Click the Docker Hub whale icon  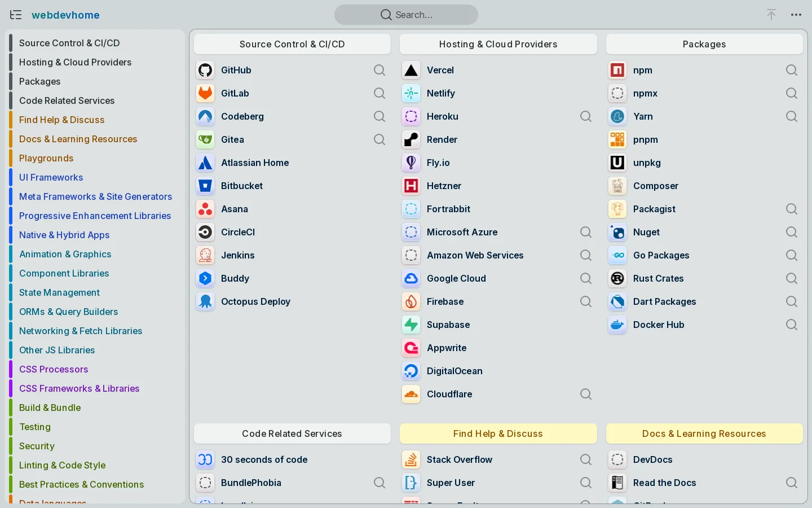(617, 325)
